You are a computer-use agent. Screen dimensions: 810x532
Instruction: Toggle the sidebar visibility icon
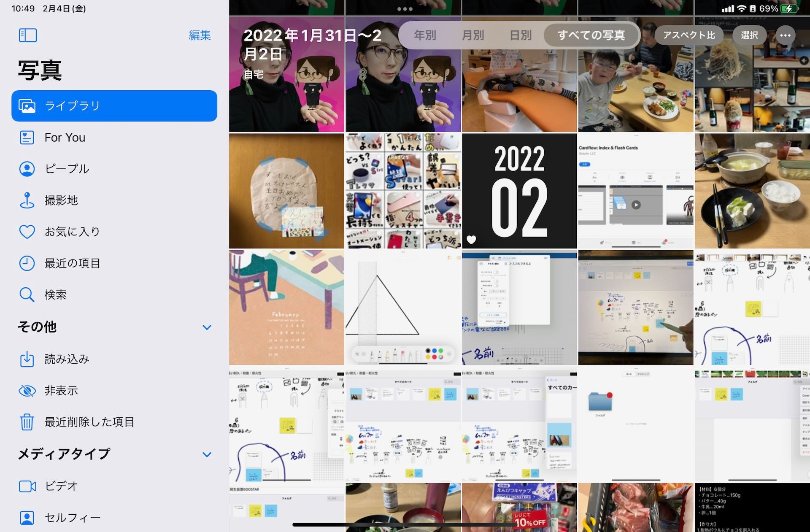point(28,35)
